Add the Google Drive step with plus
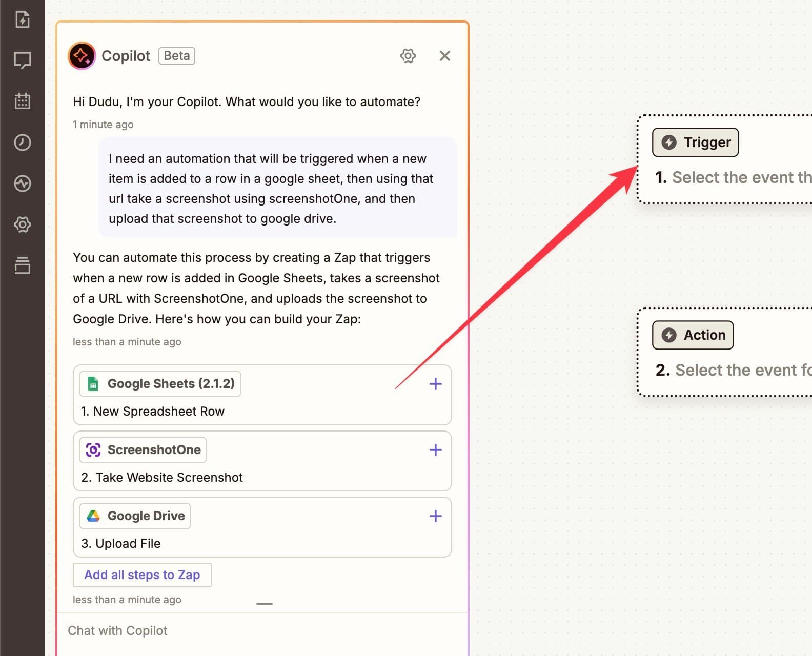Image resolution: width=812 pixels, height=656 pixels. 436,516
